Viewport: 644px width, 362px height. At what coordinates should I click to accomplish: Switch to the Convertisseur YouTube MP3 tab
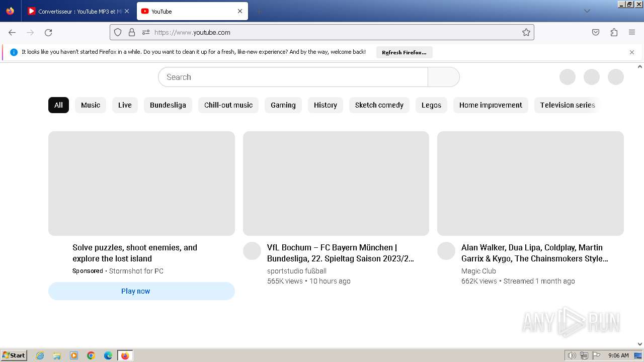tap(78, 11)
